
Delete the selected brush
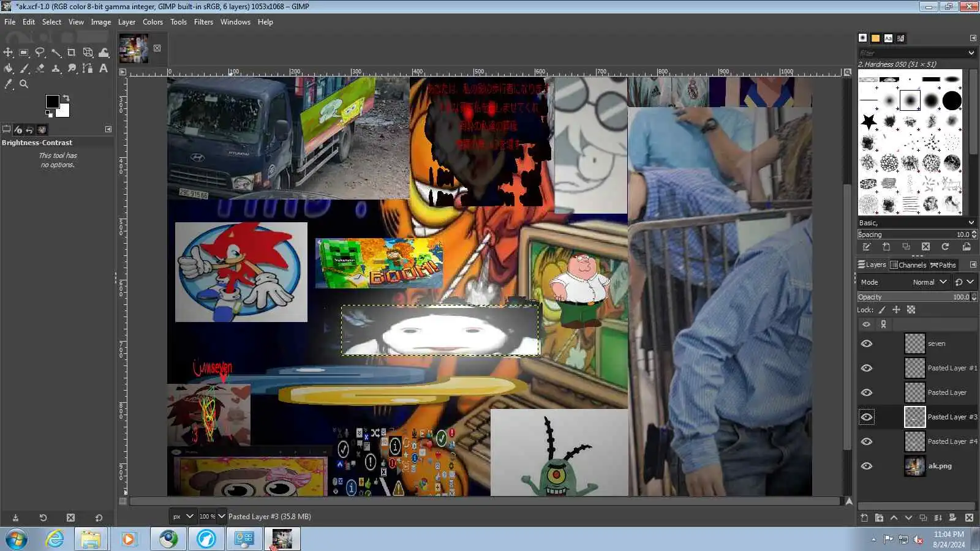pyautogui.click(x=925, y=247)
